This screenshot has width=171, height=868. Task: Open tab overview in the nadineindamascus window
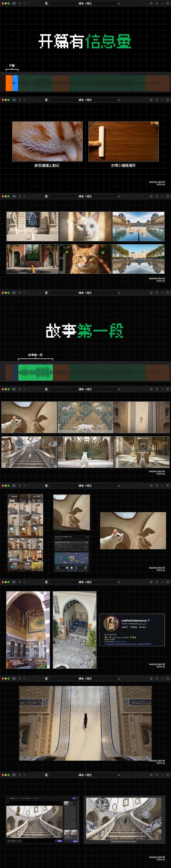coord(168,582)
